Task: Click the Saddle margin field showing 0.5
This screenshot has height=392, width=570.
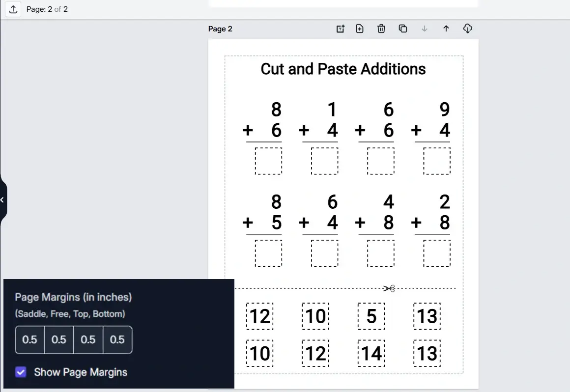Action: coord(29,340)
